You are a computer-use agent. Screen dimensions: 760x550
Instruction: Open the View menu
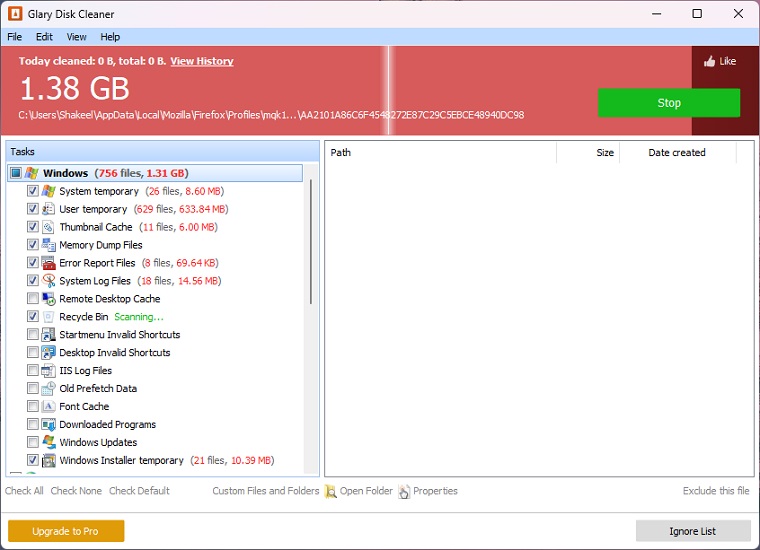pos(76,37)
